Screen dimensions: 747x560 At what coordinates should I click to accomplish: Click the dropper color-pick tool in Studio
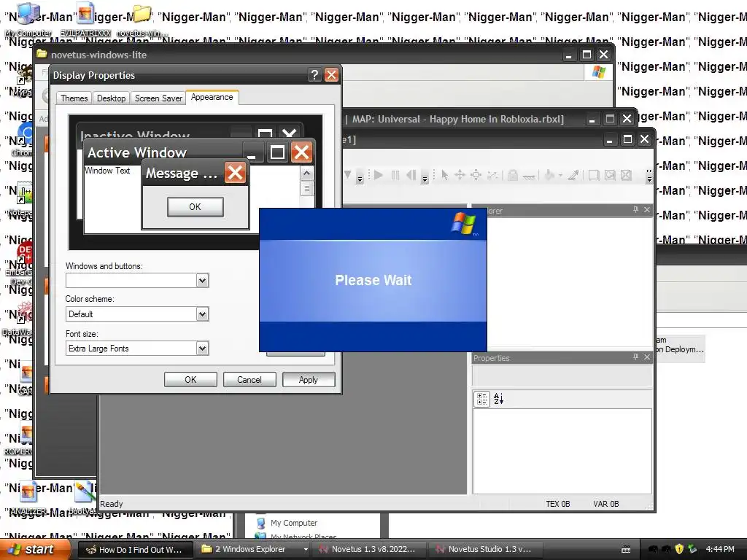pyautogui.click(x=573, y=175)
